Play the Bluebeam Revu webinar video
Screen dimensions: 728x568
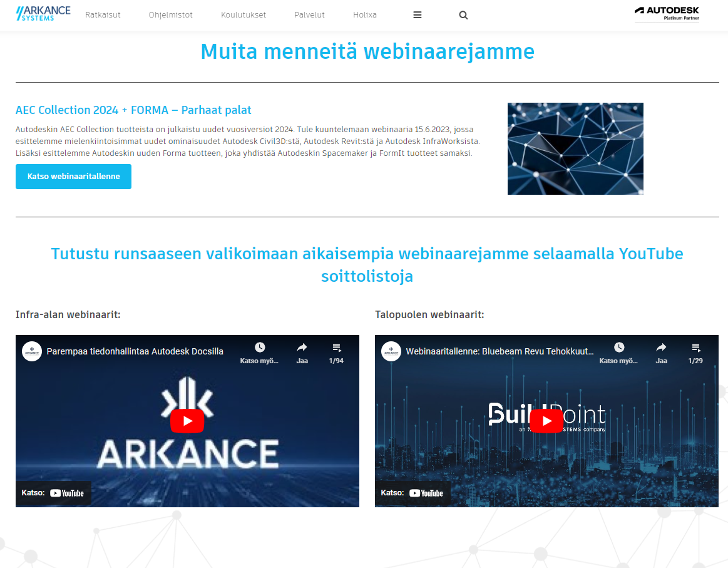click(x=546, y=421)
